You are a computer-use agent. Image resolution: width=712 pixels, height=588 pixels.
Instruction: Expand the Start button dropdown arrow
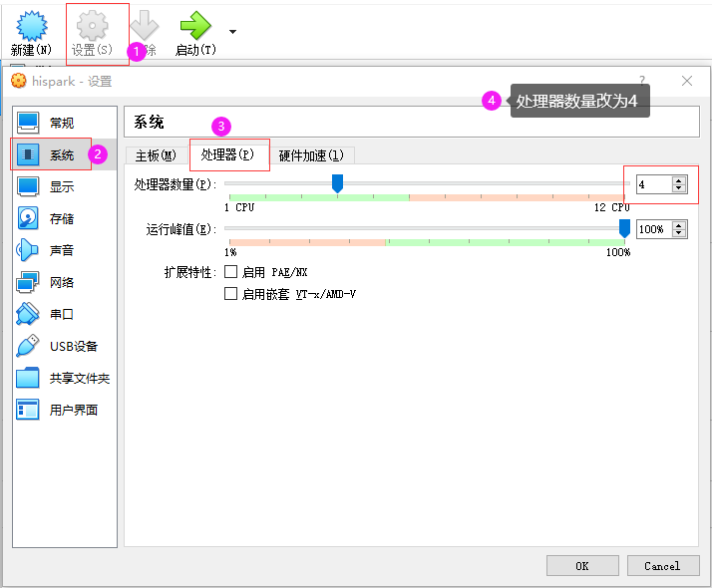point(232,32)
